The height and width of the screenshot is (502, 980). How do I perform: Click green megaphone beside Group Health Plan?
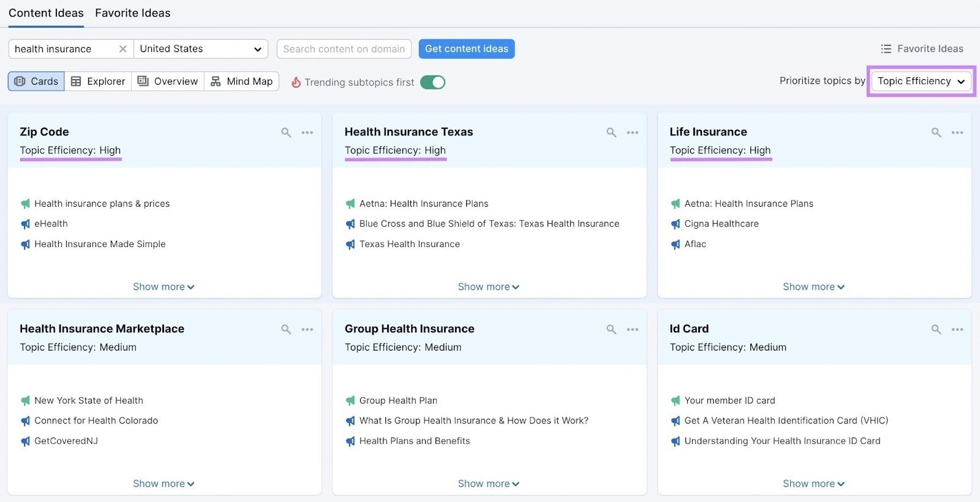(350, 401)
